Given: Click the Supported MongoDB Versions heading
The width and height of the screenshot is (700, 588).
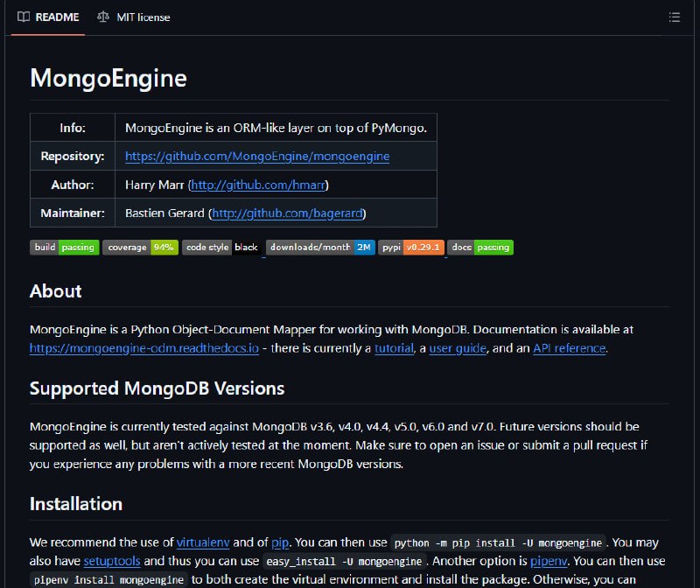Looking at the screenshot, I should point(157,388).
